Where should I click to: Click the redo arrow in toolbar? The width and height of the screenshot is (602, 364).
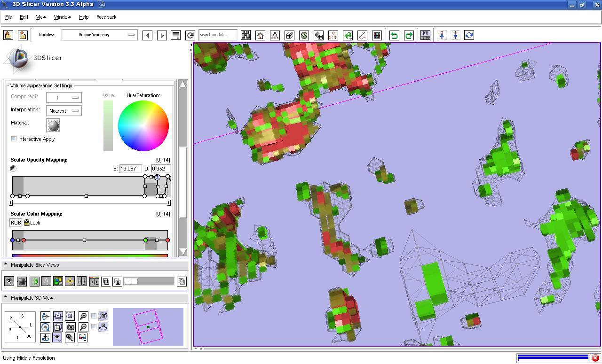[x=409, y=35]
